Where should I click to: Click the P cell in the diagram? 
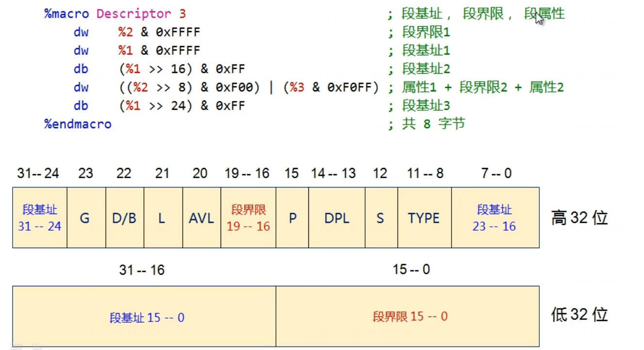coord(292,218)
